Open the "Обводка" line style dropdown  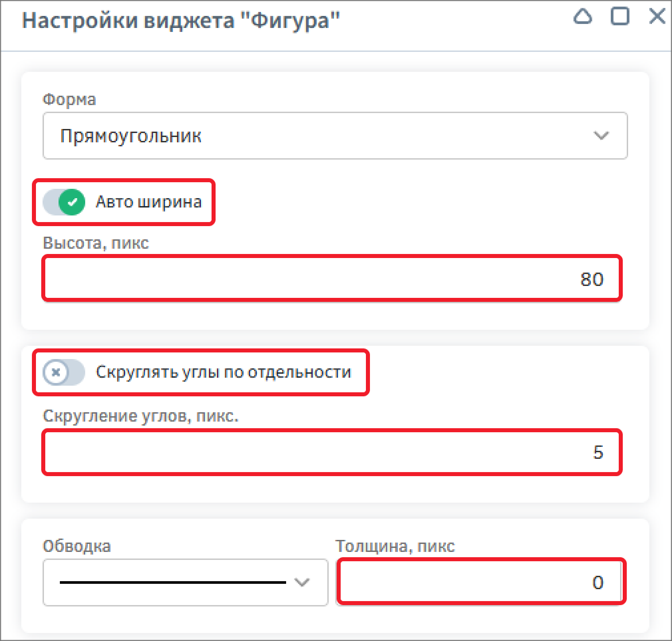[x=185, y=582]
